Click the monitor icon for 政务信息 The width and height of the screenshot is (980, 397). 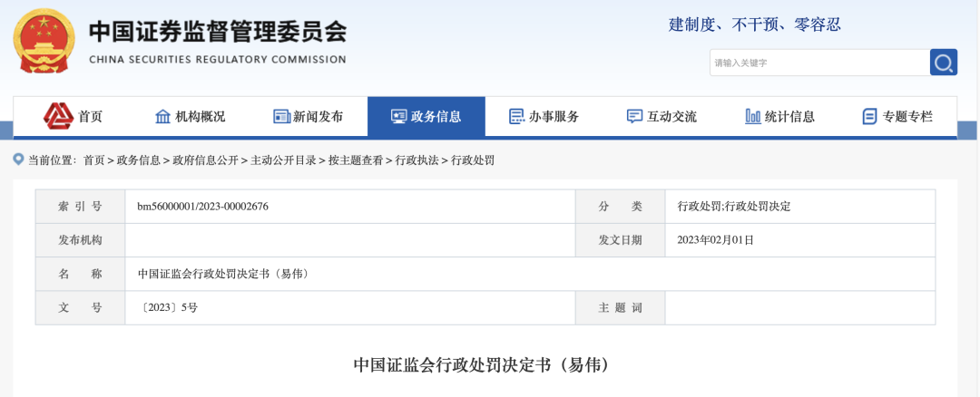point(398,116)
